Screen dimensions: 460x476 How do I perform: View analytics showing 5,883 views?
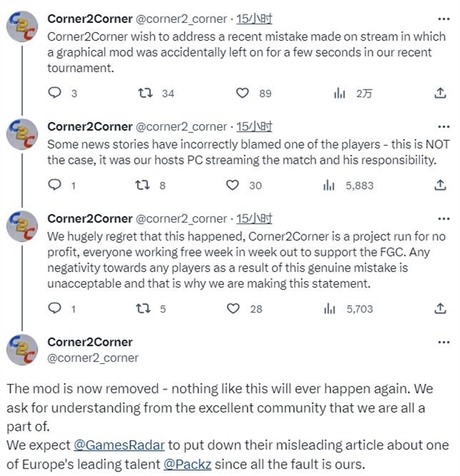pyautogui.click(x=330, y=185)
